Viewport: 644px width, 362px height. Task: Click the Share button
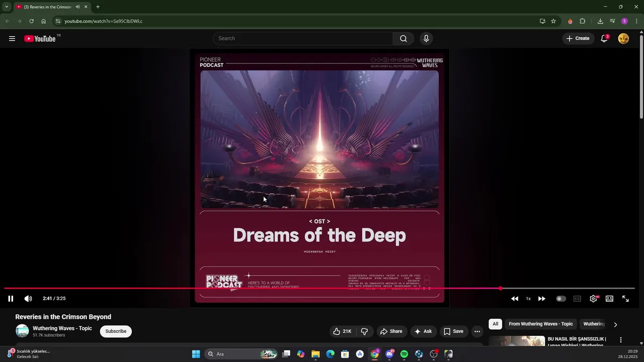tap(391, 331)
